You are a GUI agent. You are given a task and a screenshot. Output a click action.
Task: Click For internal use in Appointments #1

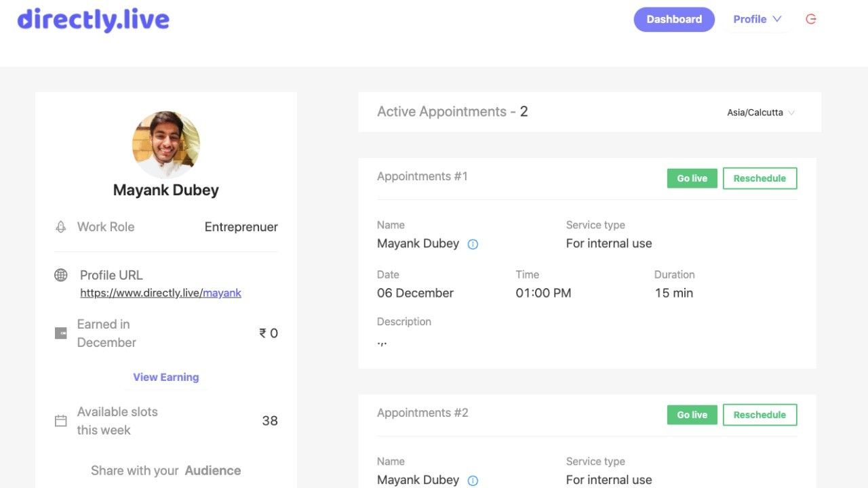609,243
